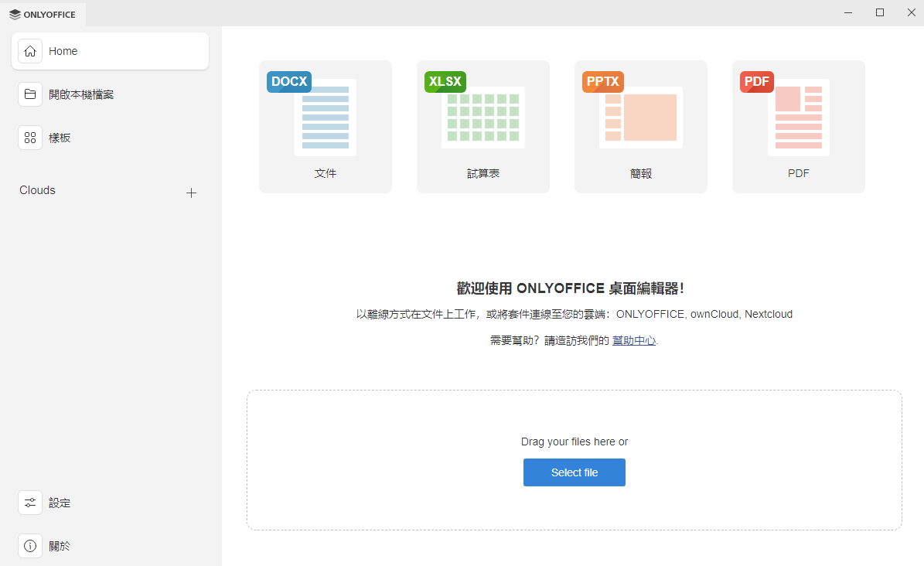Click the drag-and-drop file area
Image resolution: width=924 pixels, height=566 pixels.
(574, 418)
